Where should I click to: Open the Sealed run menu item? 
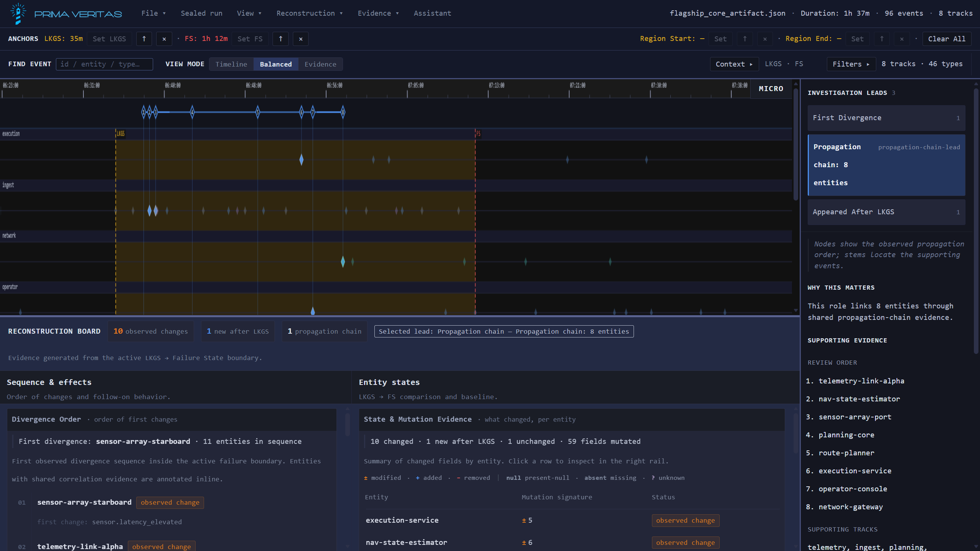pyautogui.click(x=201, y=13)
